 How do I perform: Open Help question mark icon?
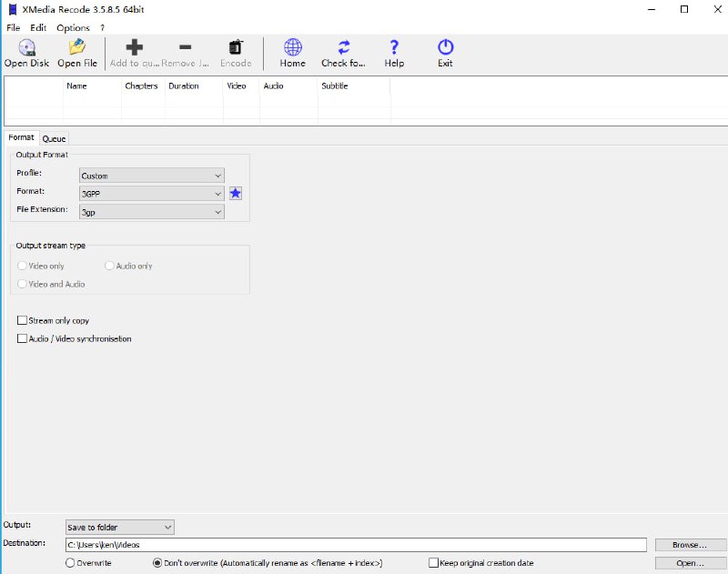click(394, 47)
